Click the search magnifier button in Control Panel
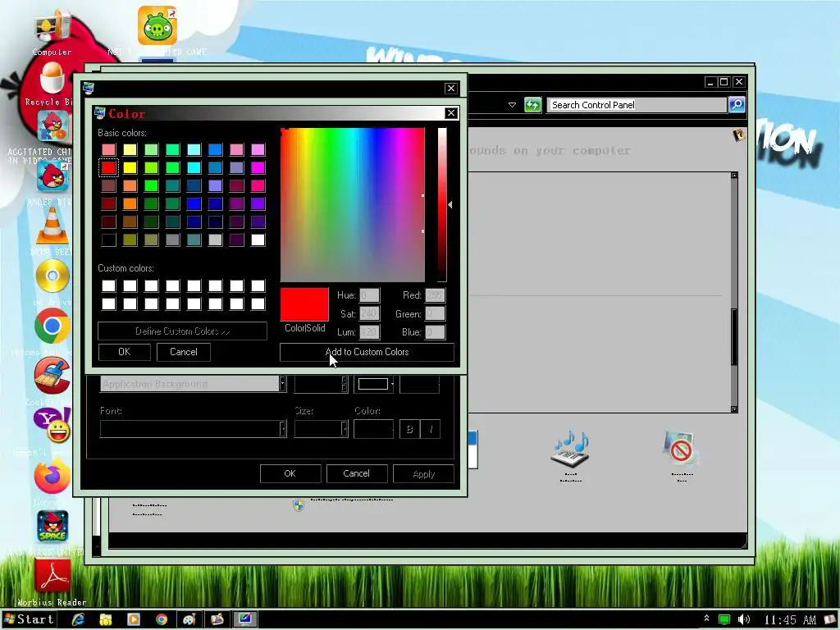840x630 pixels. pyautogui.click(x=737, y=104)
